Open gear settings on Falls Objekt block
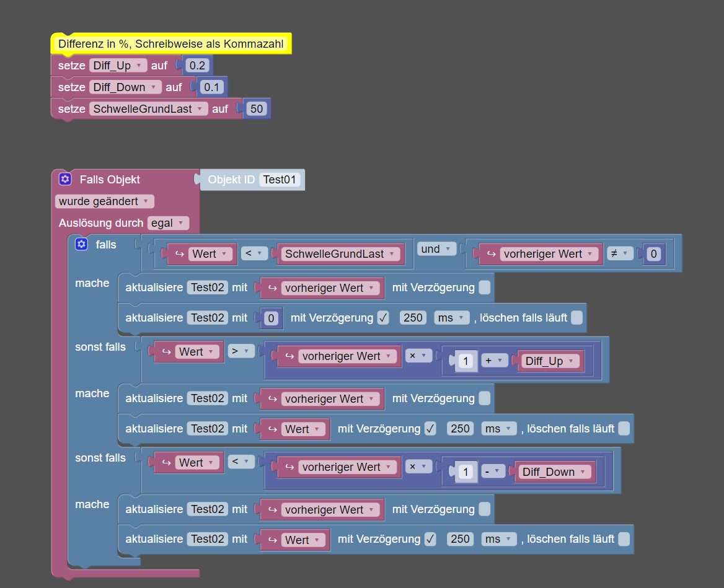This screenshot has height=588, width=724. [65, 179]
